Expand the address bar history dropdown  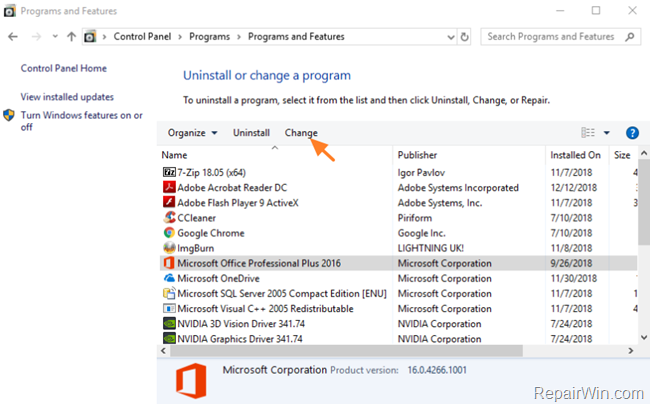coord(451,37)
